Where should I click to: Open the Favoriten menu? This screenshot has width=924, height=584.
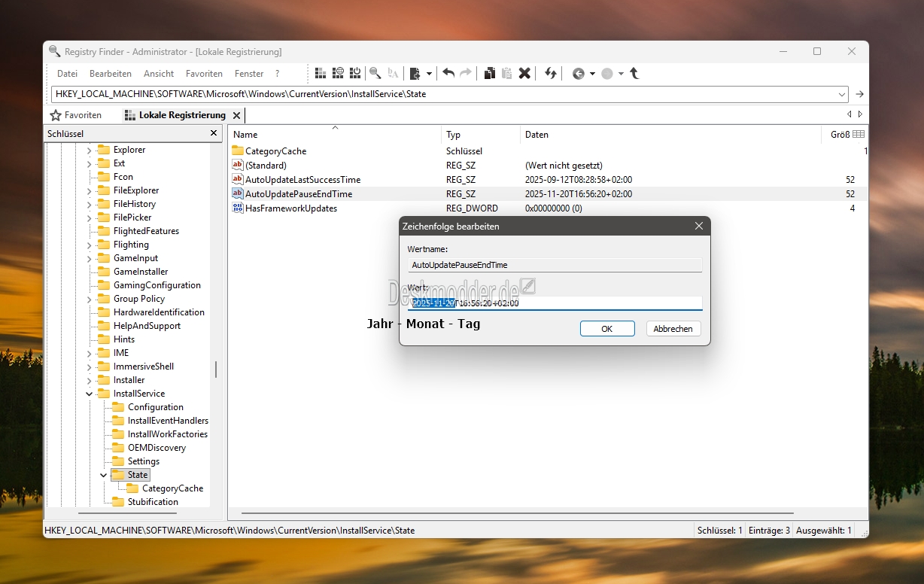click(204, 74)
